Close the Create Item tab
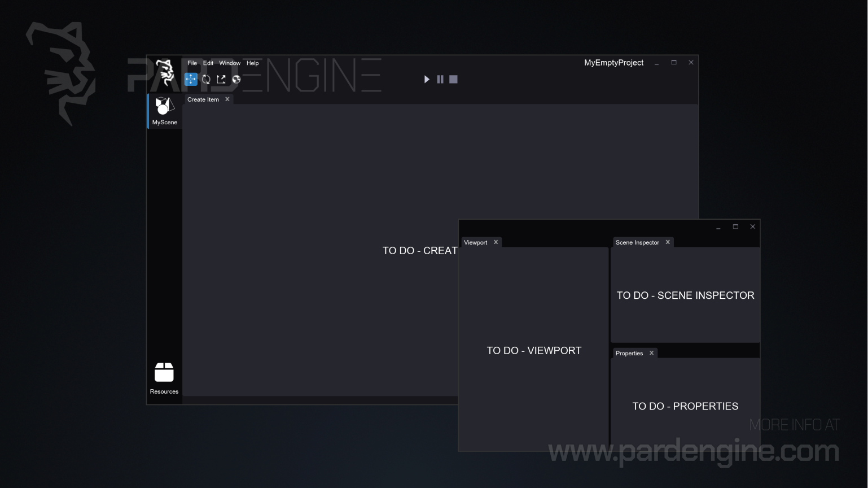Image resolution: width=868 pixels, height=488 pixels. (227, 99)
